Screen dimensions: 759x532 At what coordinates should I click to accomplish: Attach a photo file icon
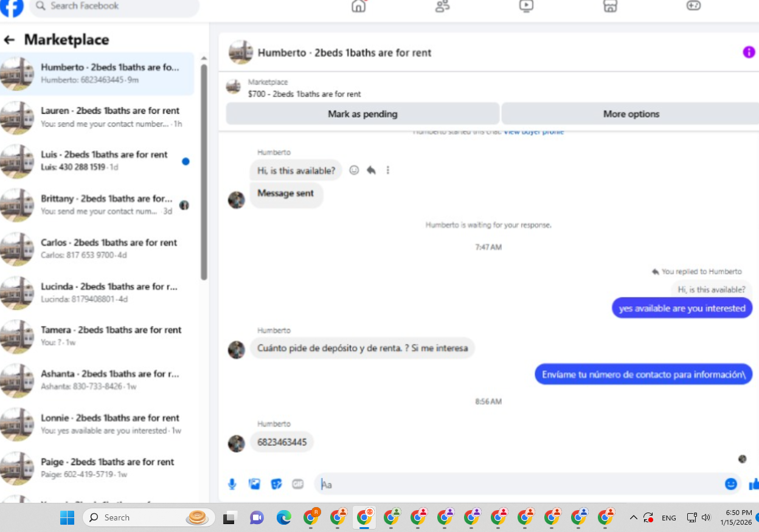click(x=254, y=484)
